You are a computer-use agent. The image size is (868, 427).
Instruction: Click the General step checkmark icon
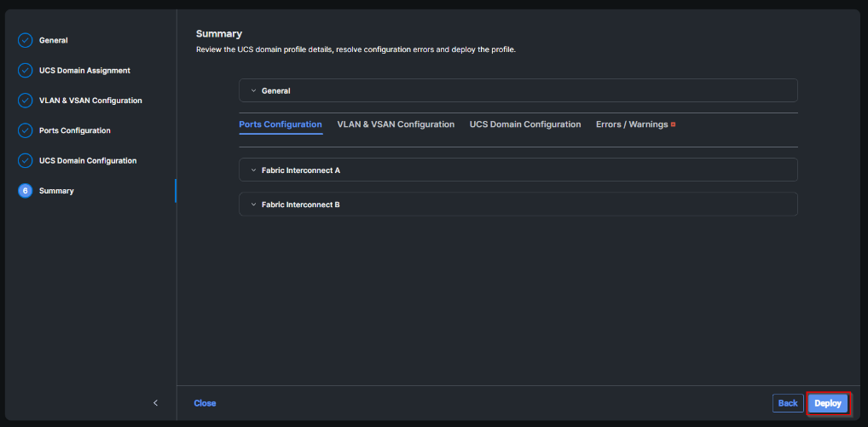(x=25, y=40)
